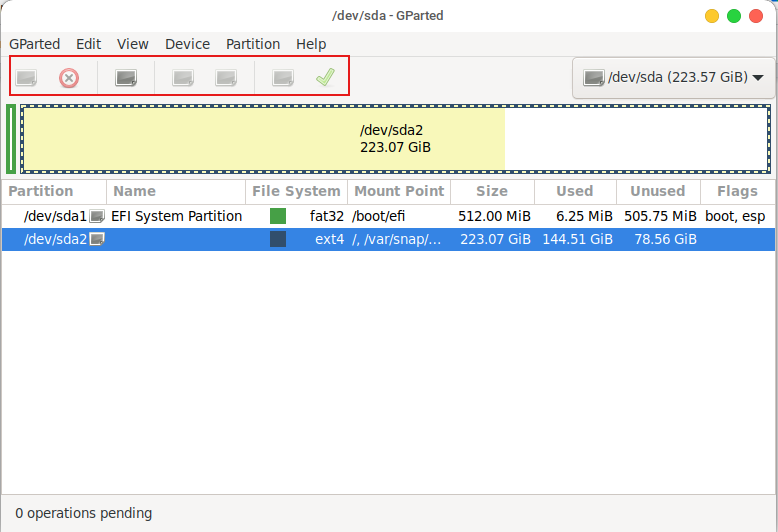The height and width of the screenshot is (532, 778).
Task: Open the Partition menu
Action: (x=253, y=44)
